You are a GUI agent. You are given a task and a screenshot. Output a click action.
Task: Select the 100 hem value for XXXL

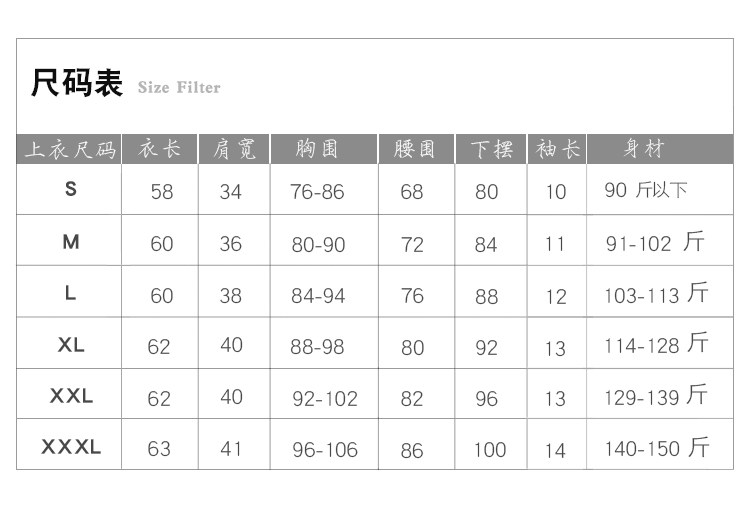489,450
